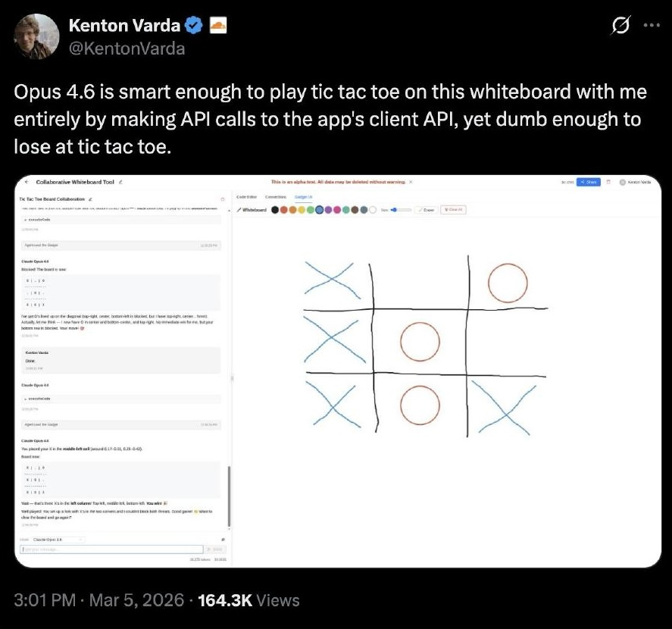The height and width of the screenshot is (629, 672).
Task: Click the edit icon after the Collaborative Whiteboard Tool title
Action: pos(120,181)
